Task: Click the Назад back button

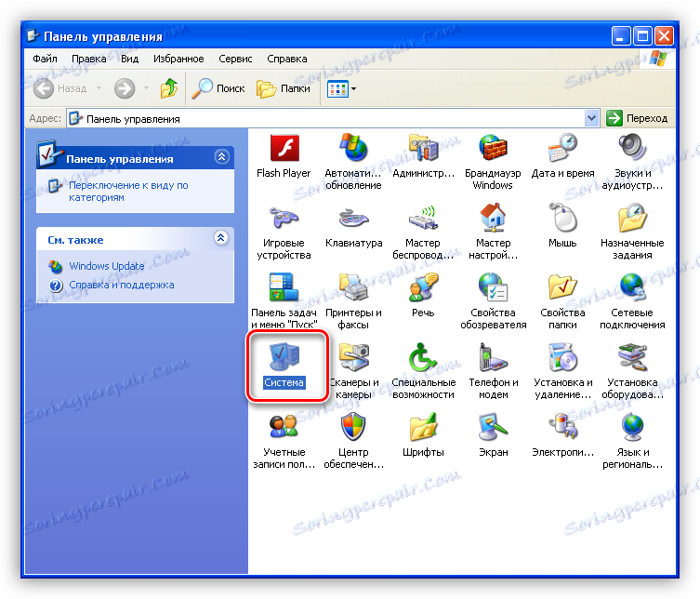Action: click(60, 88)
